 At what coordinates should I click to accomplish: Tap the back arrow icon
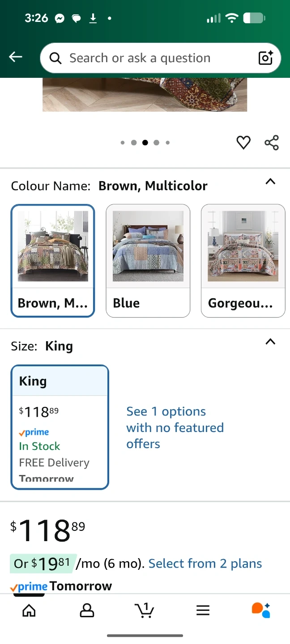coord(16,57)
